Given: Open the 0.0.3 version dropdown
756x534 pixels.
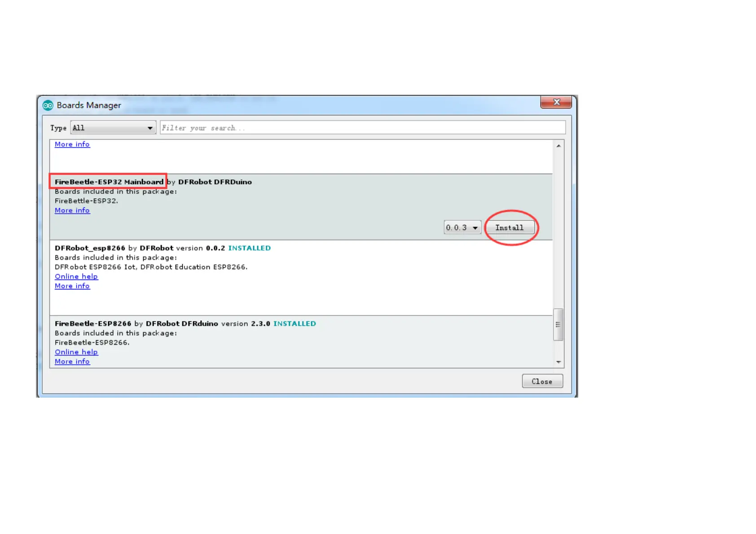Looking at the screenshot, I should coord(462,228).
